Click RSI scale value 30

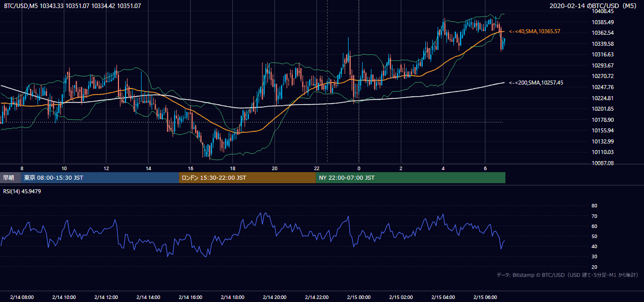point(594,257)
